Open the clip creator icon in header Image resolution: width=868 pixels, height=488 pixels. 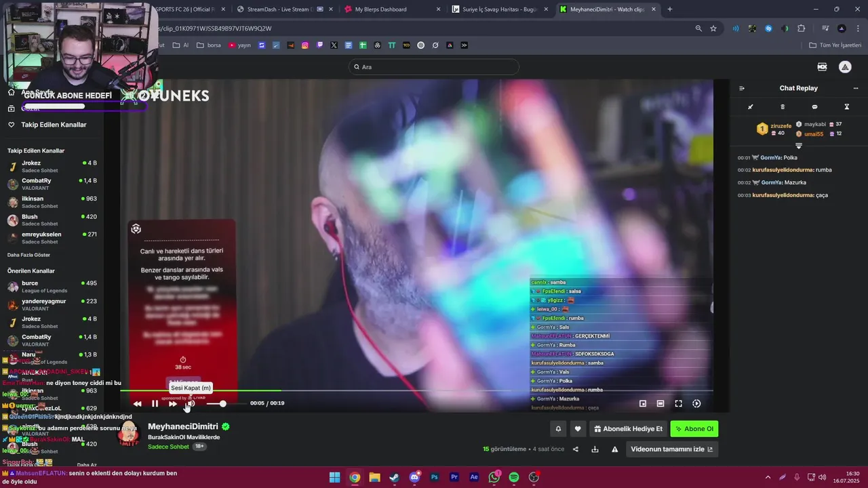[822, 66]
